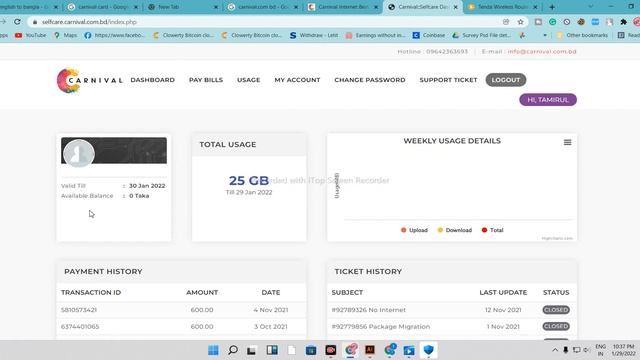Click the 30 Jan 2022 valid till date
This screenshot has width=640, height=360.
pos(147,186)
